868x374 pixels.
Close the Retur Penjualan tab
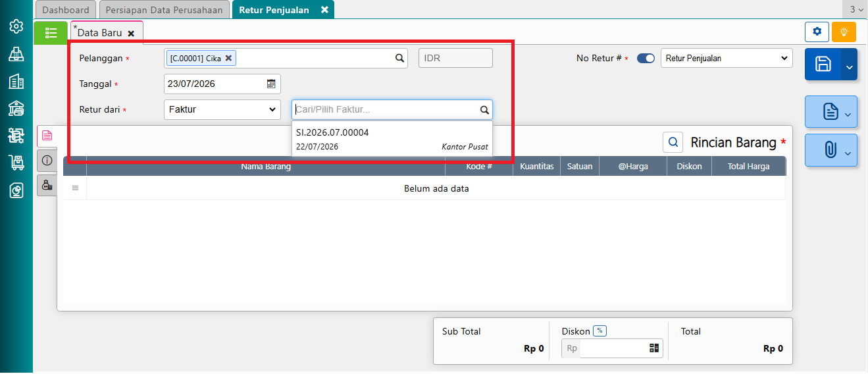(x=324, y=10)
